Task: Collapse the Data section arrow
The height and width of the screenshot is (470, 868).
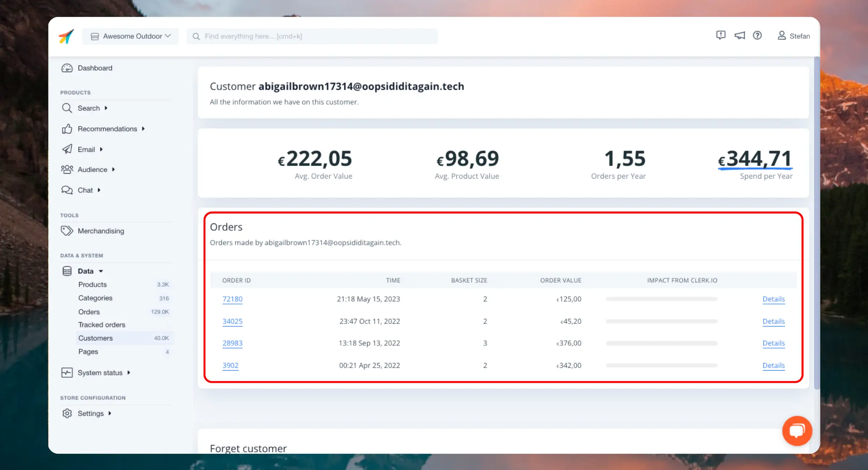Action: pyautogui.click(x=101, y=271)
